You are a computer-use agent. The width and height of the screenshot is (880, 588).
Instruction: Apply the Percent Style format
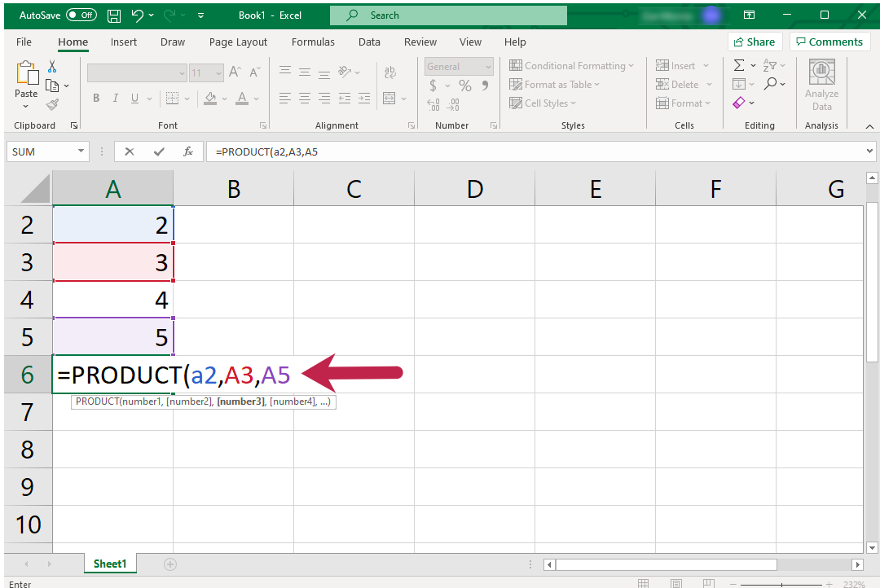465,84
